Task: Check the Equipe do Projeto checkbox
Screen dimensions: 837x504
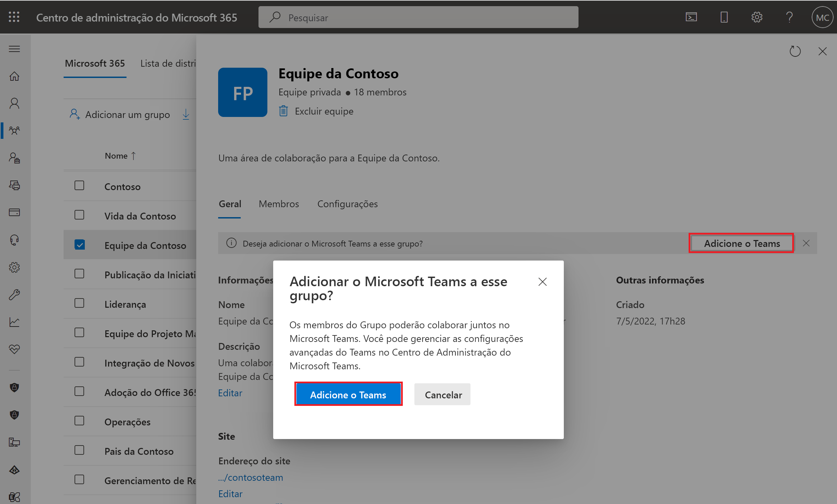Action: (x=79, y=332)
